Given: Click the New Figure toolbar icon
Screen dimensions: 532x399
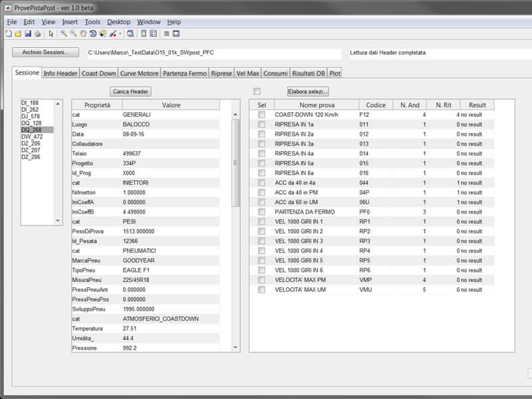Looking at the screenshot, I should [x=7, y=33].
